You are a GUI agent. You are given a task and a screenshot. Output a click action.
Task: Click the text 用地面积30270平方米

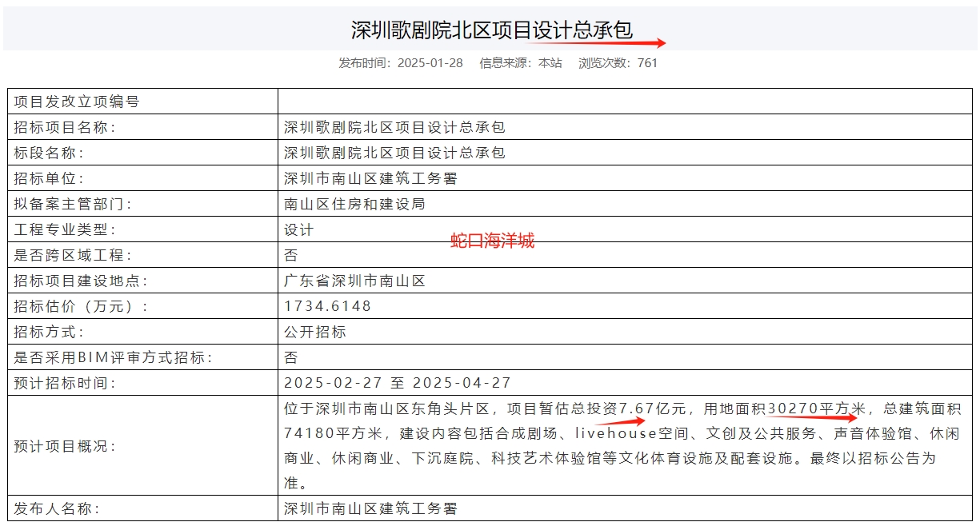coord(786,408)
